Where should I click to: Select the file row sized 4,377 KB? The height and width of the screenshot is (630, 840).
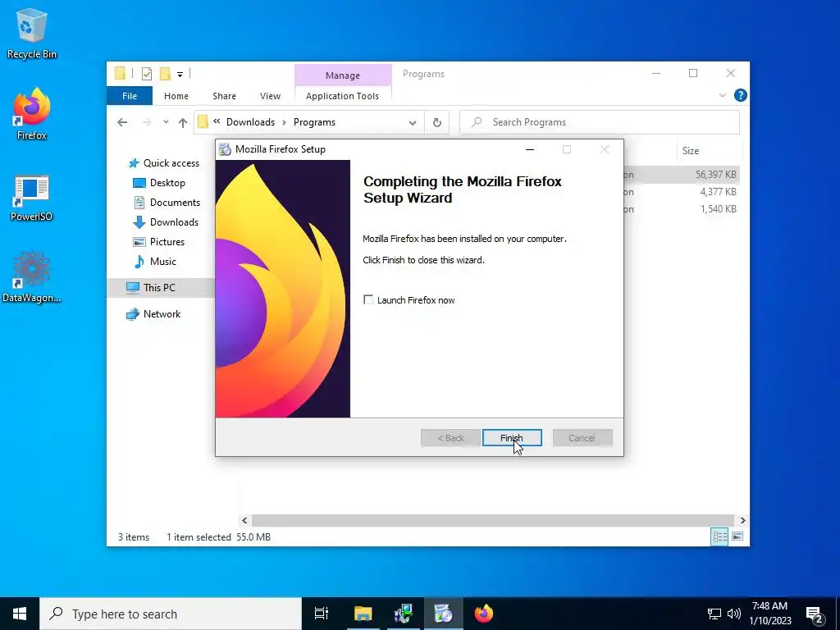pos(682,192)
